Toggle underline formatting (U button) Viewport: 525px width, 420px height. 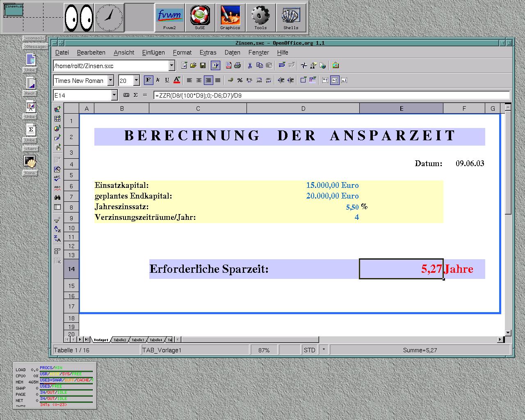click(167, 80)
